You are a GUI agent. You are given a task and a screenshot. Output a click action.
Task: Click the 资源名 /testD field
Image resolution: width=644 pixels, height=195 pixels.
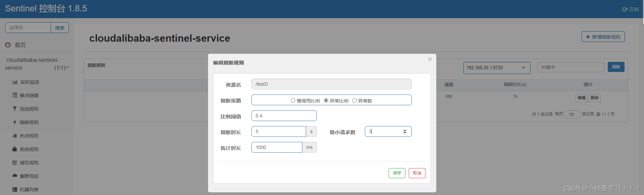pyautogui.click(x=332, y=84)
